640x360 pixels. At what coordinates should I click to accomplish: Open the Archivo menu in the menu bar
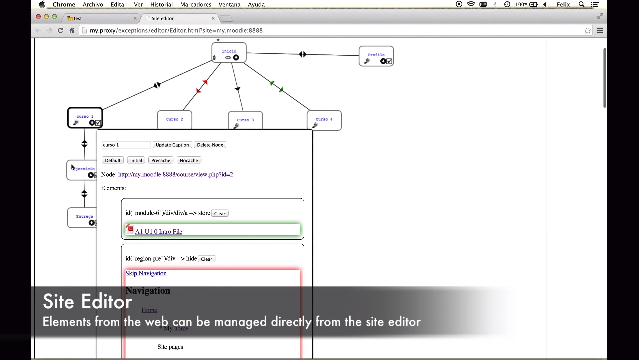click(x=93, y=4)
